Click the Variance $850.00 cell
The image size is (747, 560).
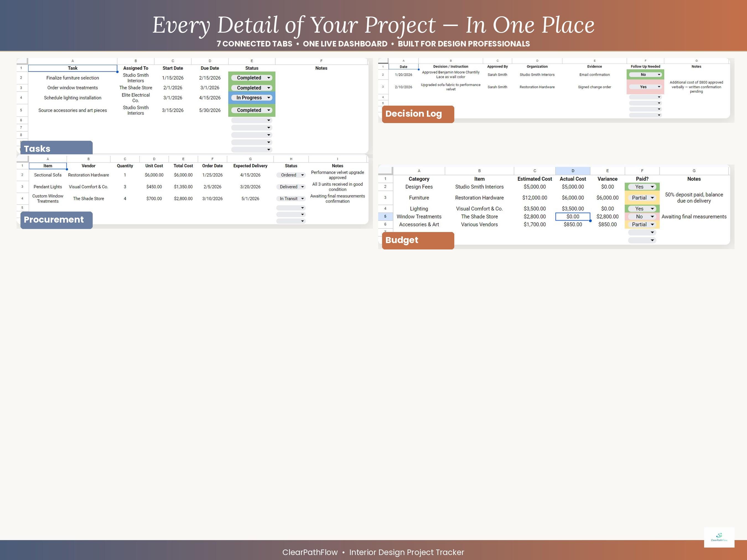(607, 225)
